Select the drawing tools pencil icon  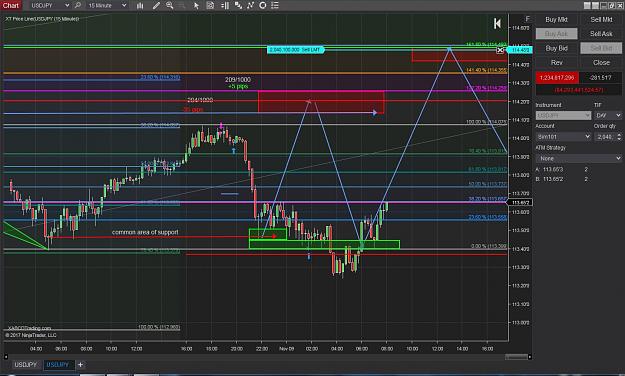pos(156,5)
